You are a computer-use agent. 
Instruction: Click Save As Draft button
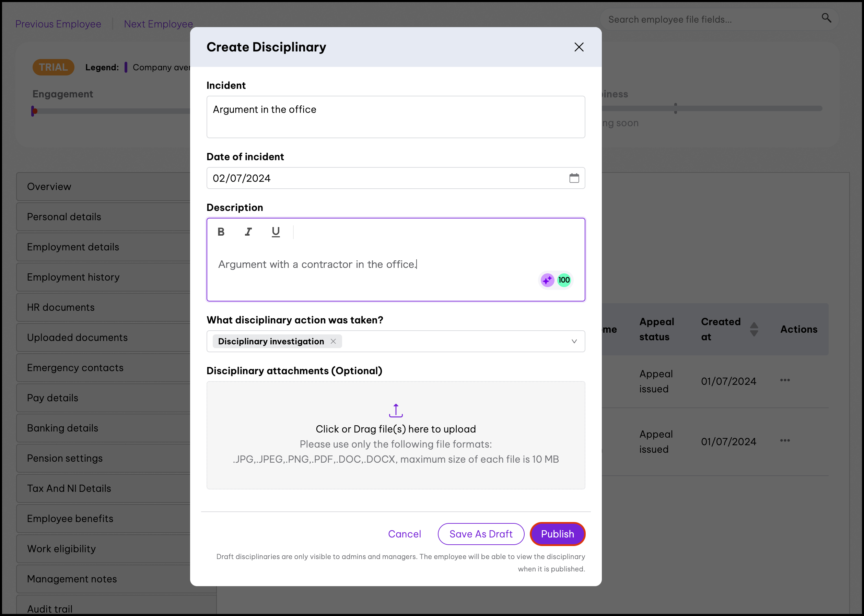click(x=481, y=534)
